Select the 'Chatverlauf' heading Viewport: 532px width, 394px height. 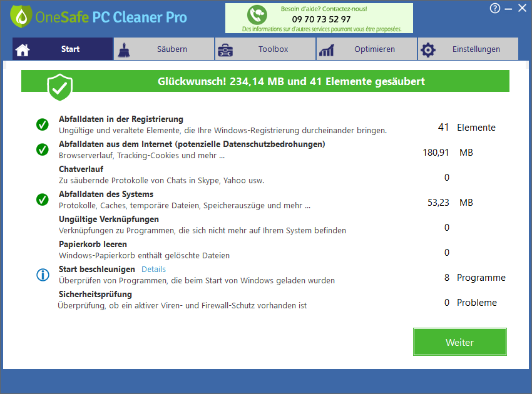pyautogui.click(x=81, y=169)
